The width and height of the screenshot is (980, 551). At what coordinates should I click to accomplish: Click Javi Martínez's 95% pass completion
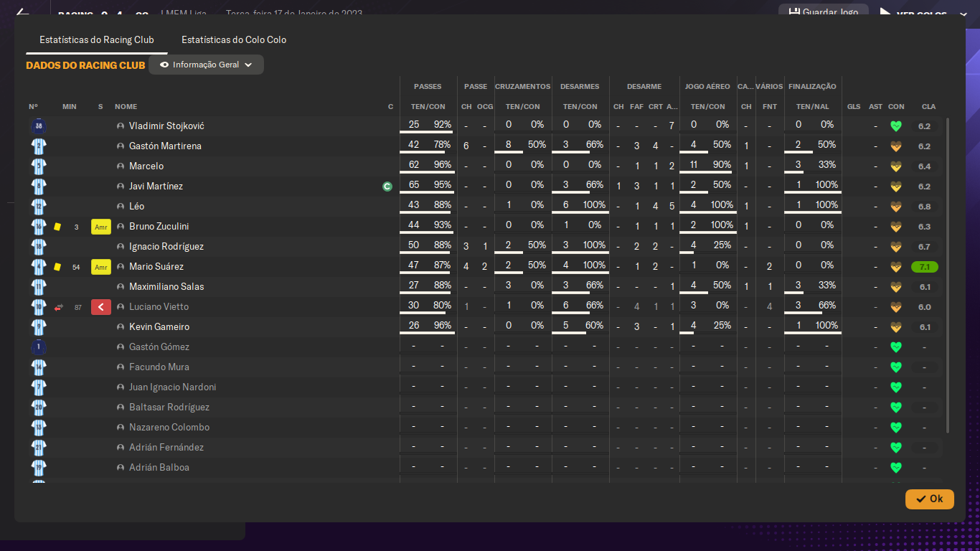443,185
